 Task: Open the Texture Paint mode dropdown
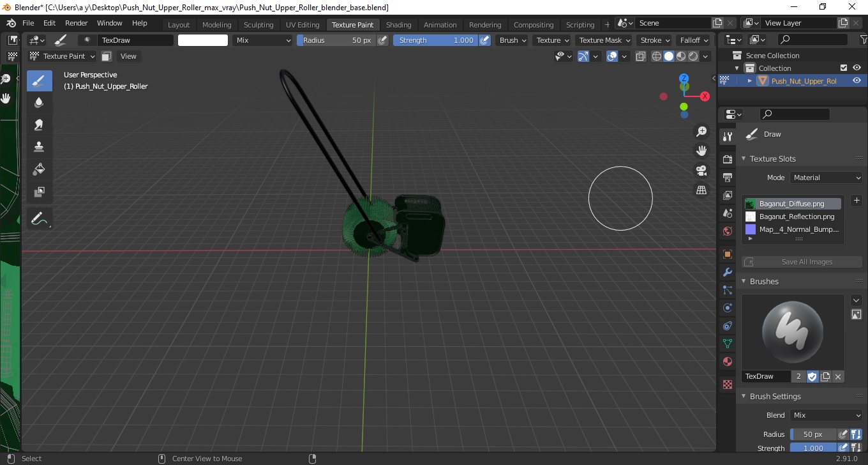tap(63, 56)
